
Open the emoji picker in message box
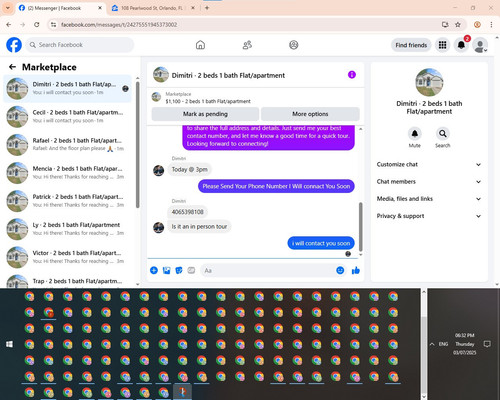[340, 270]
